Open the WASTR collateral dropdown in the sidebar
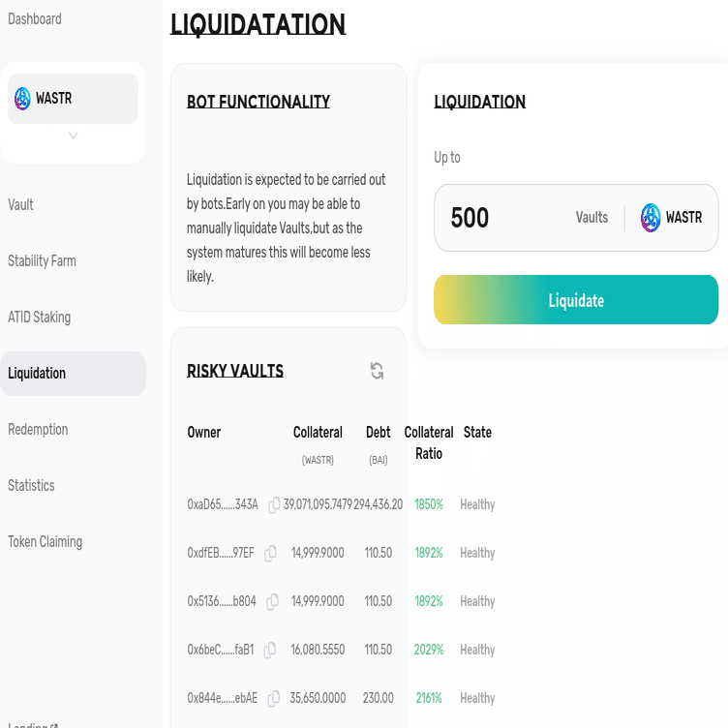Image resolution: width=728 pixels, height=728 pixels. [73, 99]
